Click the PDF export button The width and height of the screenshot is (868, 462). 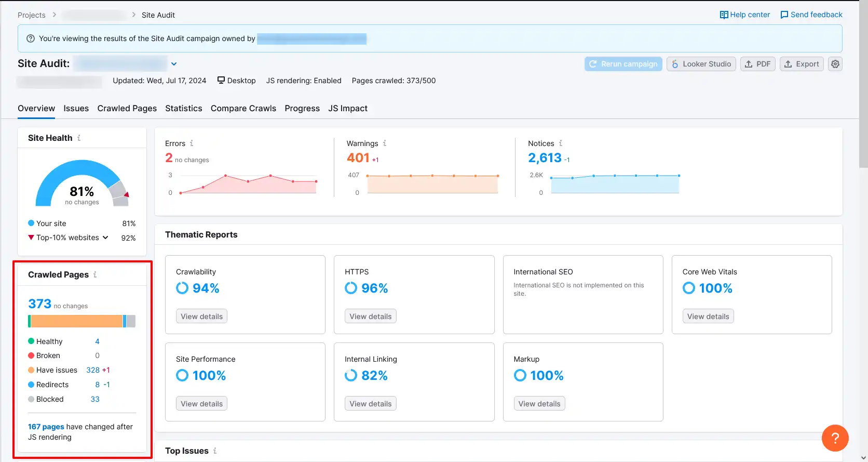pyautogui.click(x=758, y=64)
